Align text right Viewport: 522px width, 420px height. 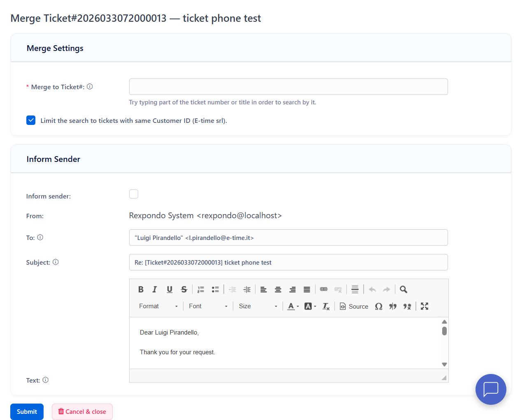[292, 289]
